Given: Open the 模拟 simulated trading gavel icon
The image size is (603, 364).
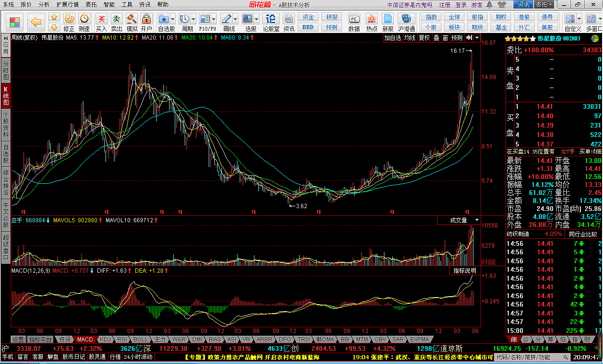Looking at the screenshot, I should 132,19.
